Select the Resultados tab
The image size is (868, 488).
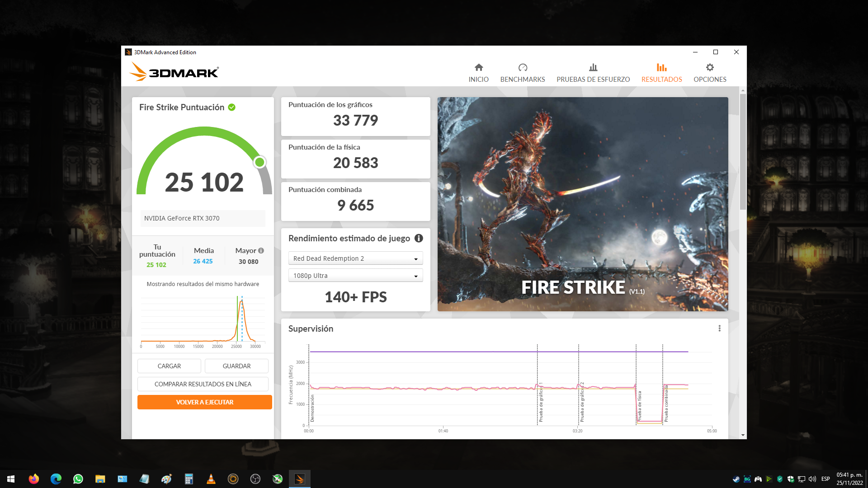pos(661,72)
